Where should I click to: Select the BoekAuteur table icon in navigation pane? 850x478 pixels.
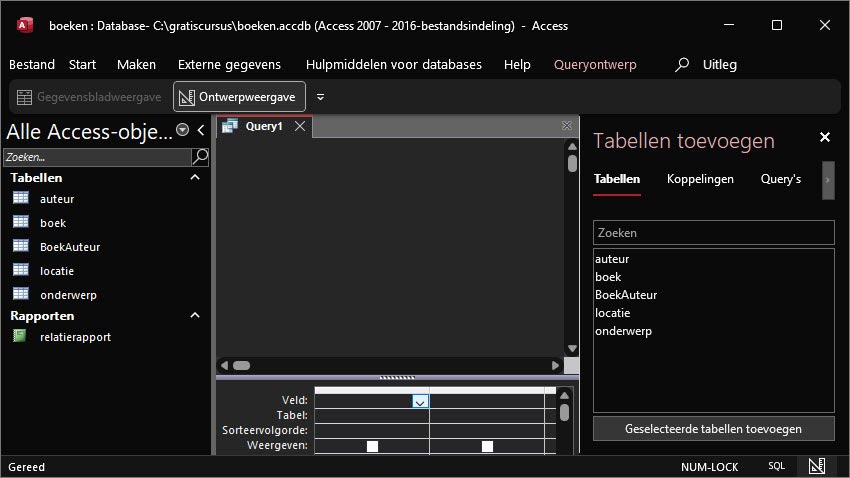point(21,246)
